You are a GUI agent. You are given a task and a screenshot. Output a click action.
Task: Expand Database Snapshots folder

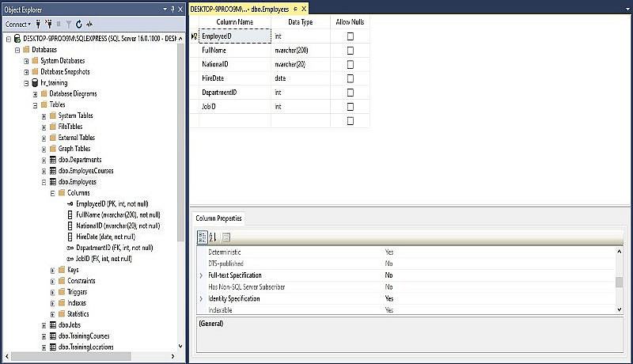click(x=26, y=72)
